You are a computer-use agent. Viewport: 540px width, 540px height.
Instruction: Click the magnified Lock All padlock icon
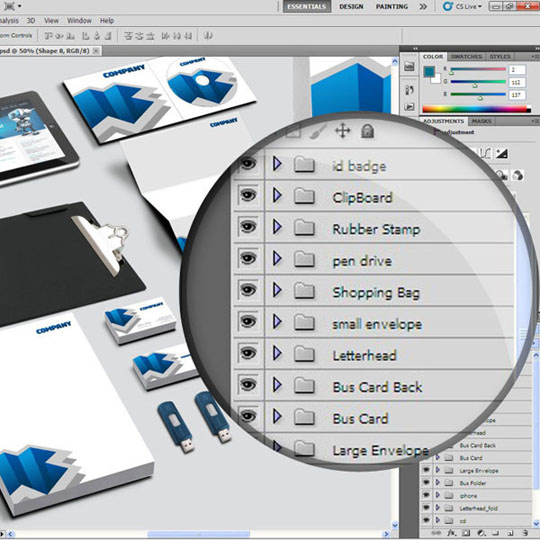tap(367, 131)
